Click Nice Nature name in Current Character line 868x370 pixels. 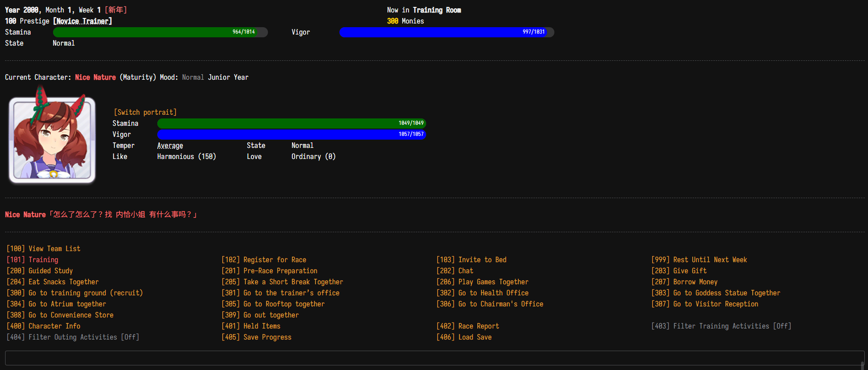click(95, 77)
